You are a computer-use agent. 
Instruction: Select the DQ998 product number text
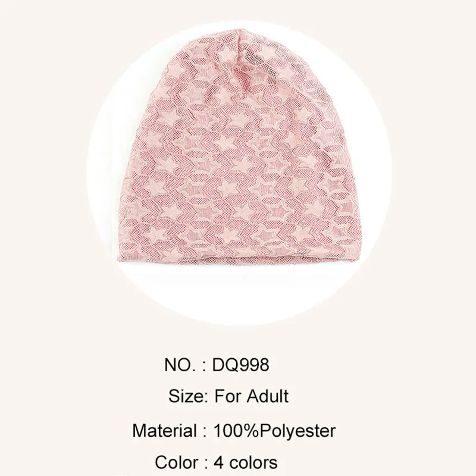coord(240,365)
